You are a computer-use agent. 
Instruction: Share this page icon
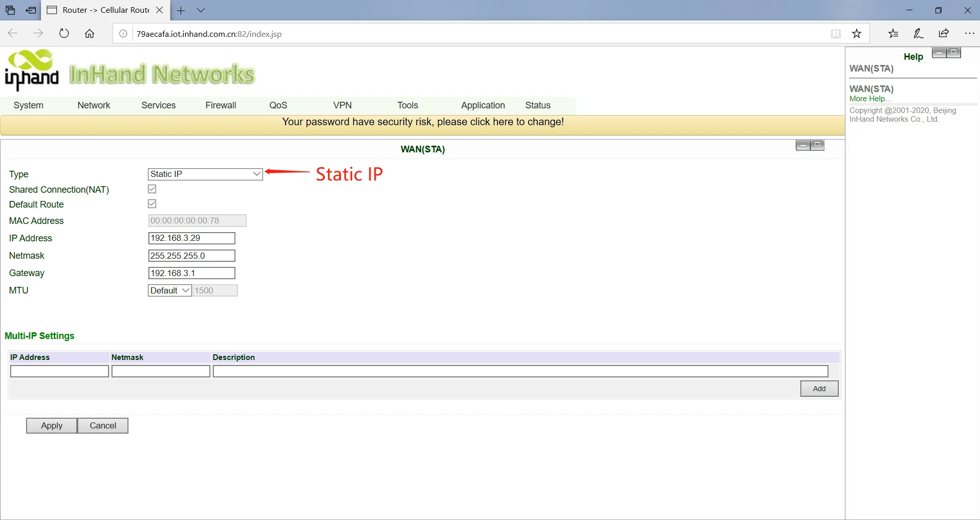[x=944, y=34]
